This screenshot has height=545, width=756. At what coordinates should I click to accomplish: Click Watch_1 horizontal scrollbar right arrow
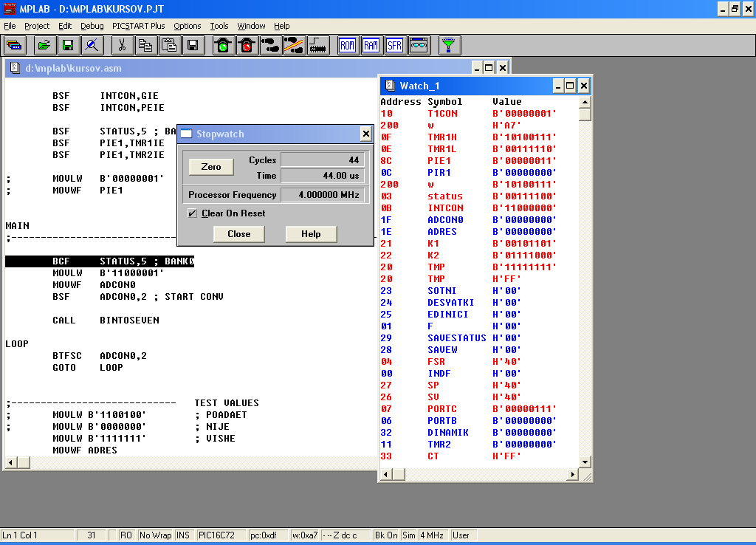click(x=572, y=475)
